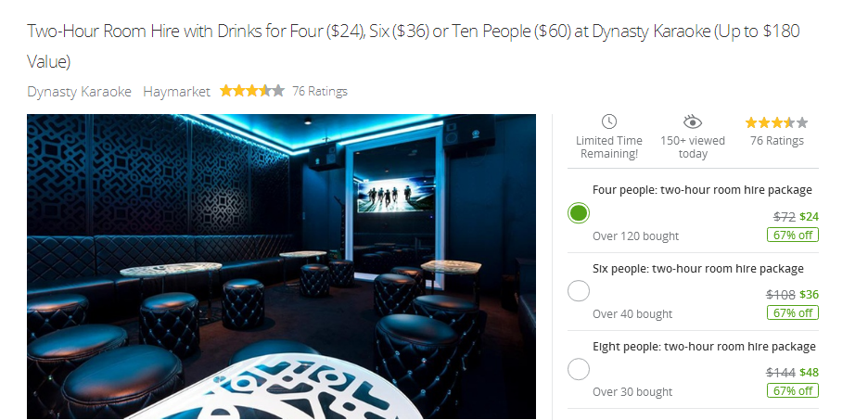Click the 67% off badge for Eight people
This screenshot has width=868, height=420.
793,391
